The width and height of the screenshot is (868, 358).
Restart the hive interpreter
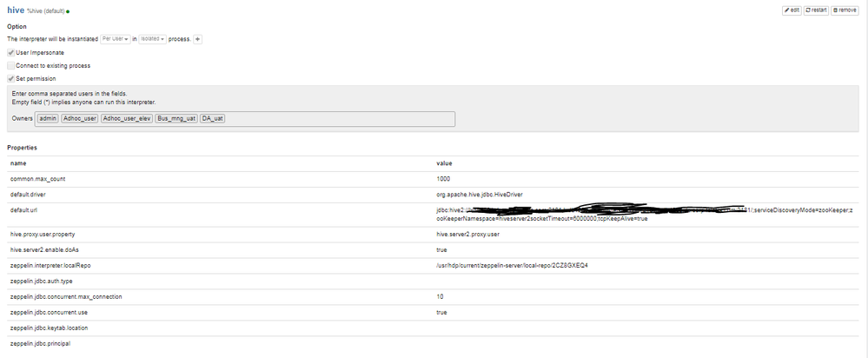816,10
